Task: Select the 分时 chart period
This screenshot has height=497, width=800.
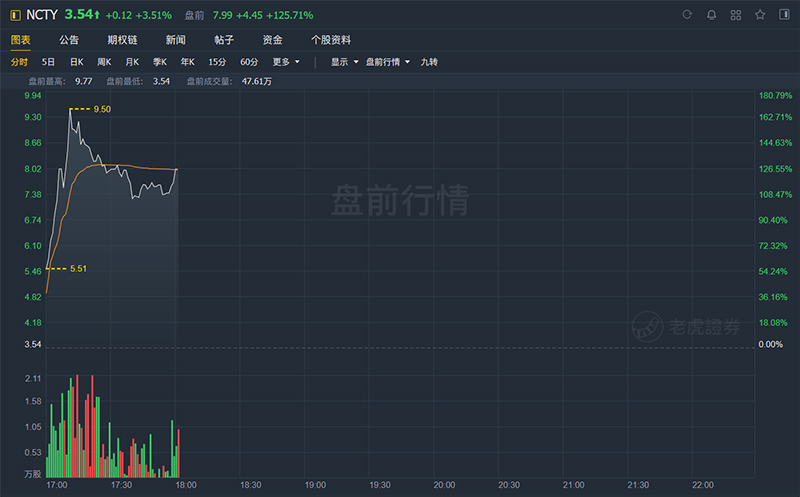Action: point(19,62)
